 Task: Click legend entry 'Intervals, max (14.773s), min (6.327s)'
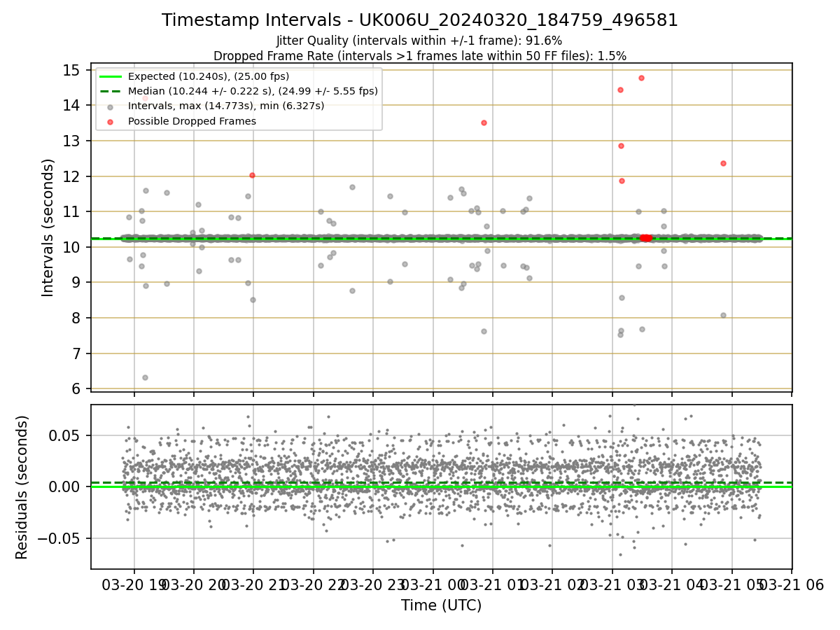coord(226,106)
